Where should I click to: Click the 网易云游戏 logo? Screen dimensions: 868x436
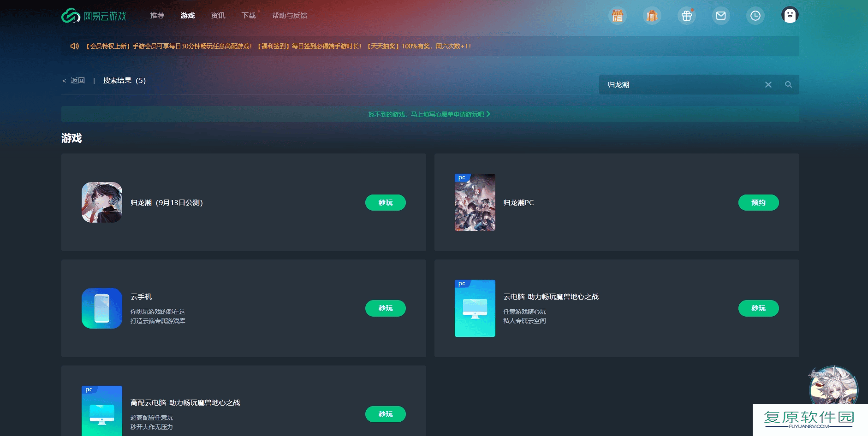pos(94,16)
